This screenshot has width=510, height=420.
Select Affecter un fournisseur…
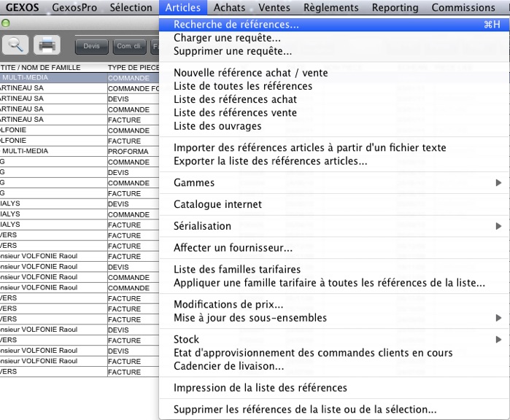(334, 248)
